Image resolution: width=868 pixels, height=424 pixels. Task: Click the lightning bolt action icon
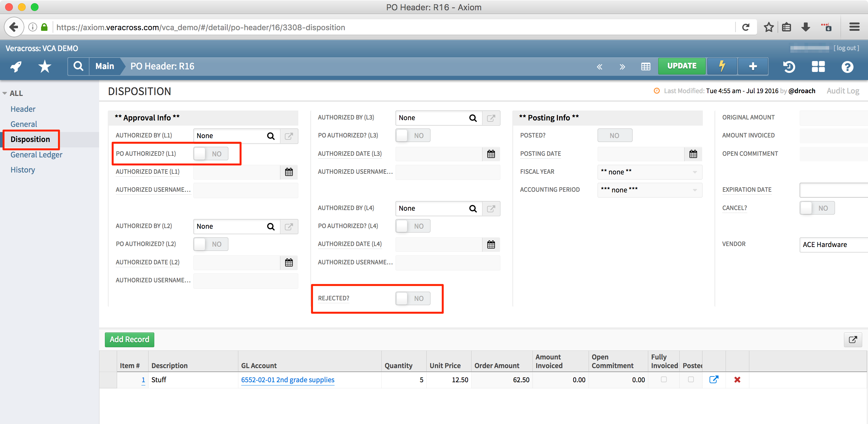(722, 66)
